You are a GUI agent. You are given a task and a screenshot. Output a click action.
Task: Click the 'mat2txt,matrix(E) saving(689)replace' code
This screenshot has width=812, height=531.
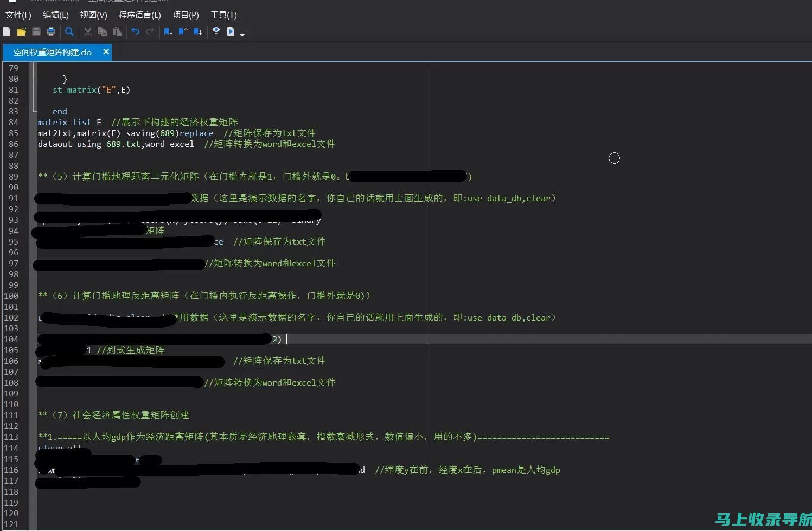(125, 133)
